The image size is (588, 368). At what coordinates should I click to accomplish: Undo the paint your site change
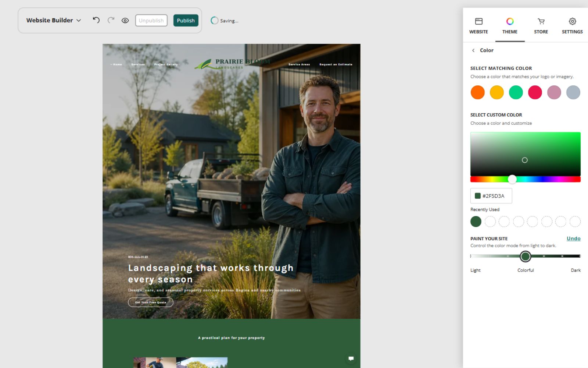tap(573, 238)
